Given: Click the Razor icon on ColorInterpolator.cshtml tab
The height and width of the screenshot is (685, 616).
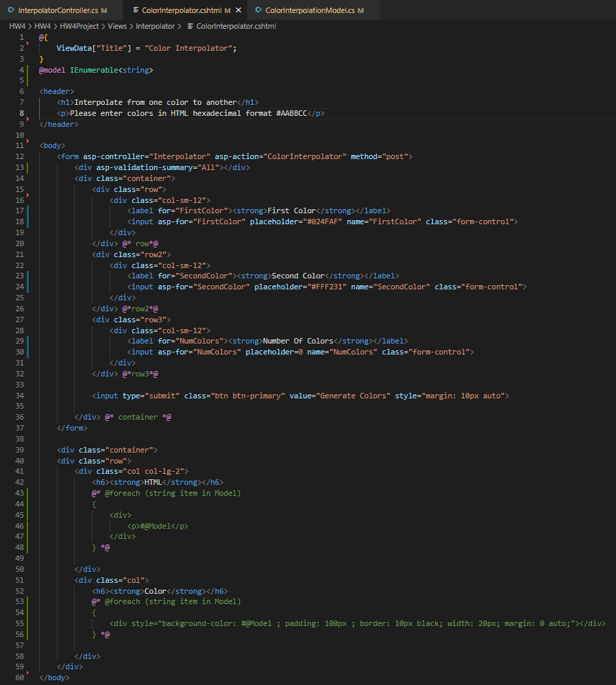Looking at the screenshot, I should point(136,10).
